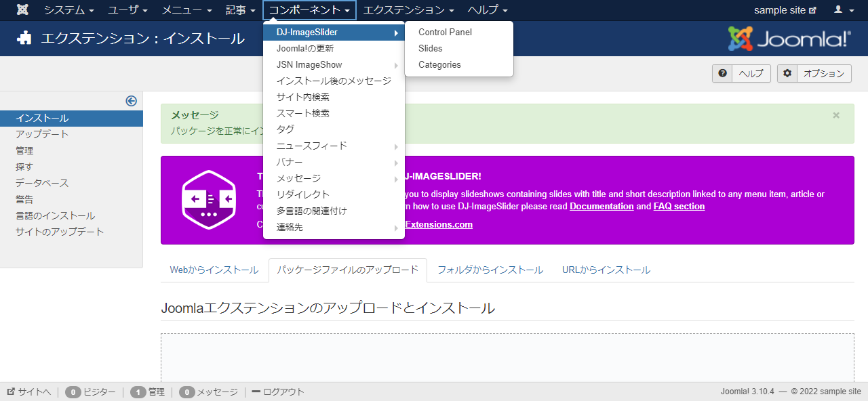
Task: Expand the System dropdown menu
Action: [x=69, y=10]
